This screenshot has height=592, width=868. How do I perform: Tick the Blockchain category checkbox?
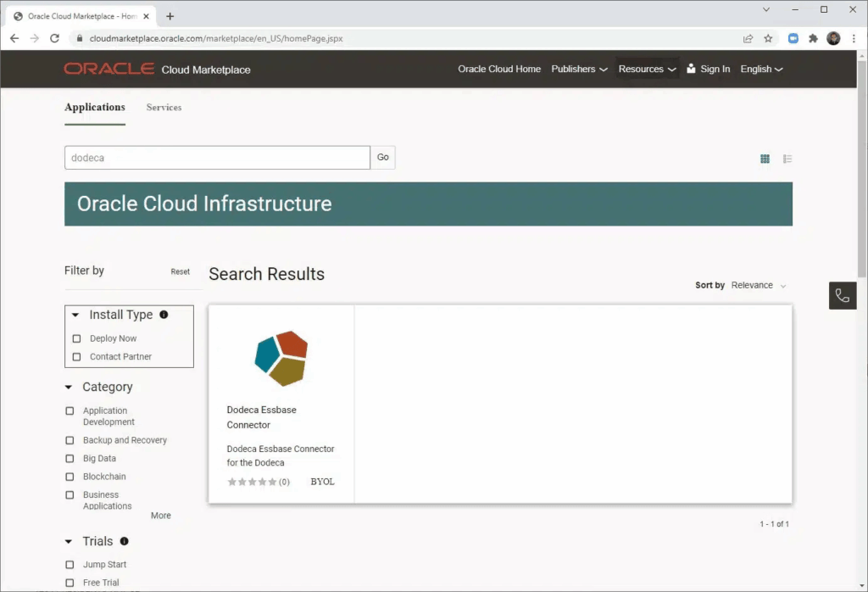point(70,477)
